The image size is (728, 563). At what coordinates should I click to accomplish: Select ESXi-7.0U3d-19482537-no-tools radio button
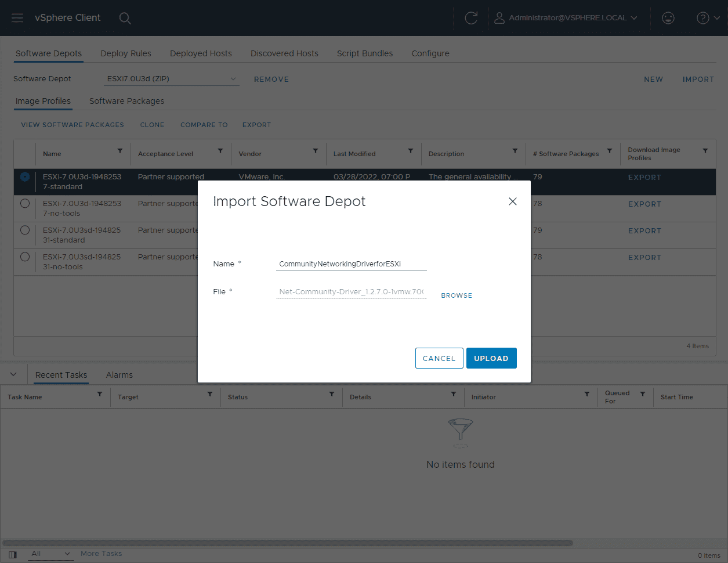25,204
